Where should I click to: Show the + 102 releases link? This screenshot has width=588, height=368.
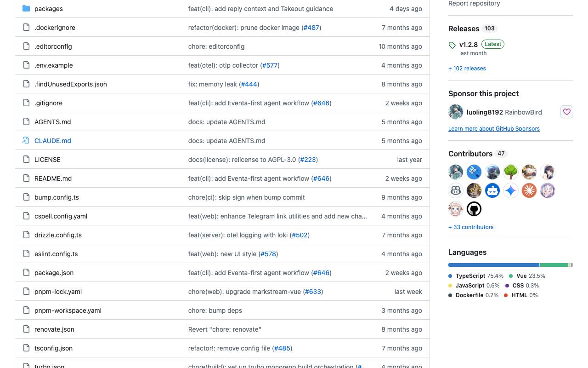[x=467, y=69]
